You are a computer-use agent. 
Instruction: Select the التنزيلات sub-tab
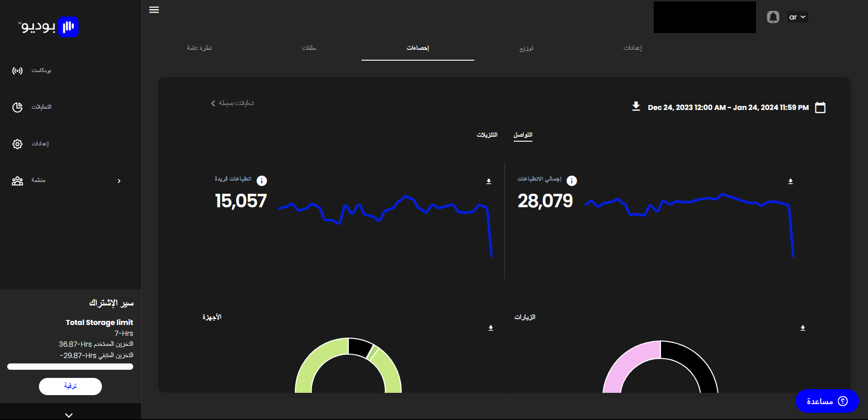[487, 135]
